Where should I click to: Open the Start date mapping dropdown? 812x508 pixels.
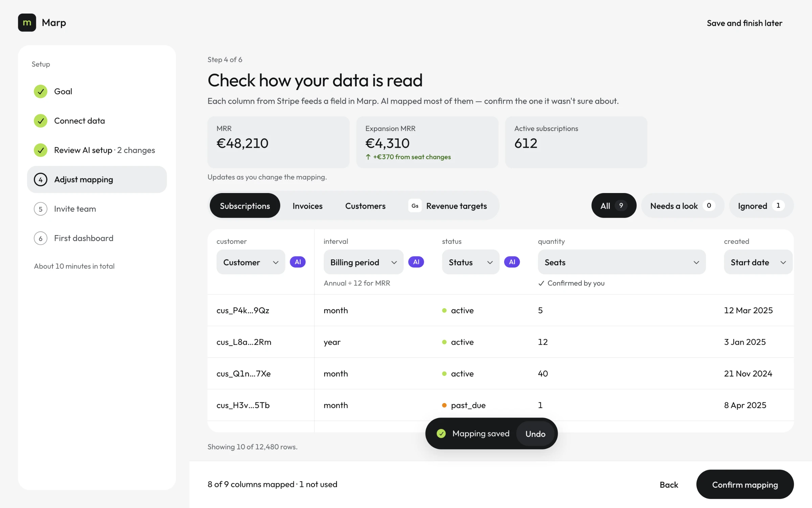click(x=758, y=262)
